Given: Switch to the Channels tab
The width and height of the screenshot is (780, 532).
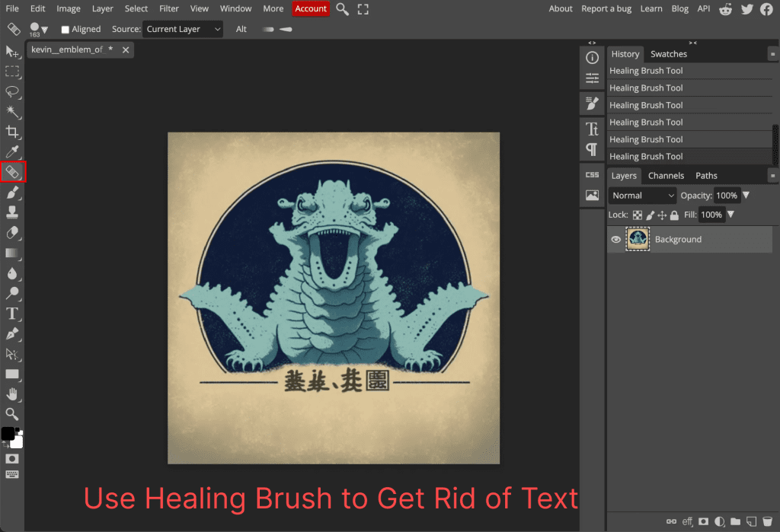Looking at the screenshot, I should [x=666, y=176].
